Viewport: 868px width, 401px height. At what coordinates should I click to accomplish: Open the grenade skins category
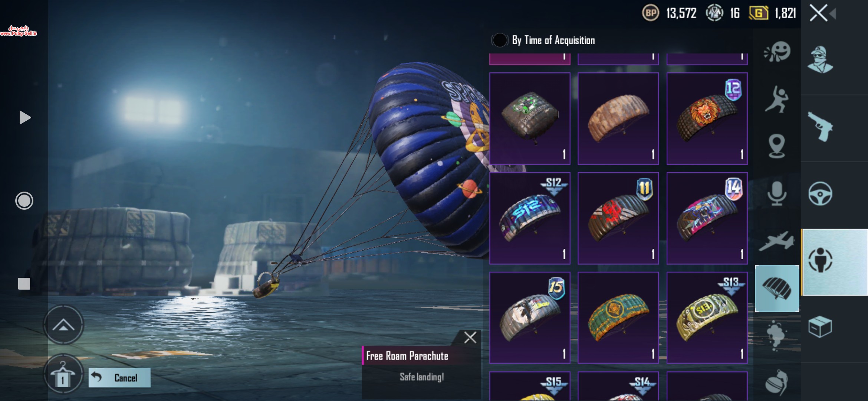776,382
